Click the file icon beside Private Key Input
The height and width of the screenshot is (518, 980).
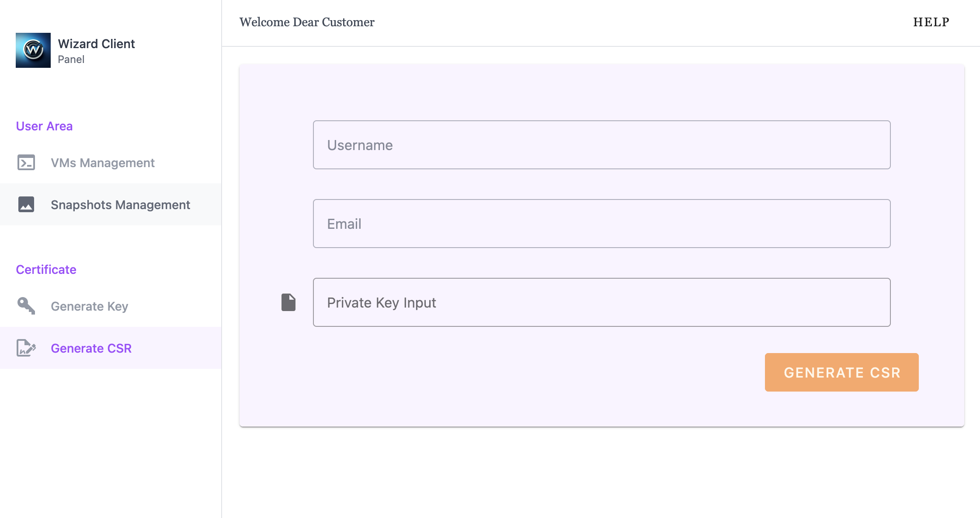click(288, 302)
